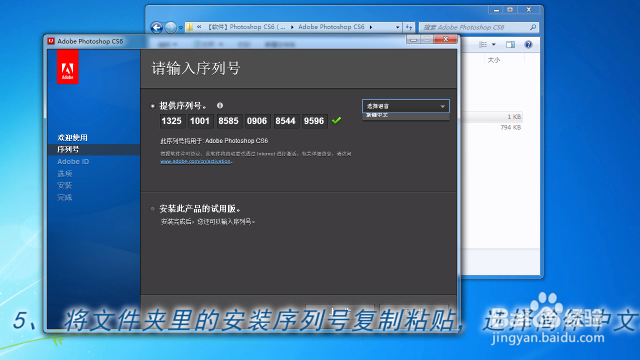The width and height of the screenshot is (640, 360).
Task: Open the recent pages dropdown beside the Explorer arrows
Action: [180, 28]
